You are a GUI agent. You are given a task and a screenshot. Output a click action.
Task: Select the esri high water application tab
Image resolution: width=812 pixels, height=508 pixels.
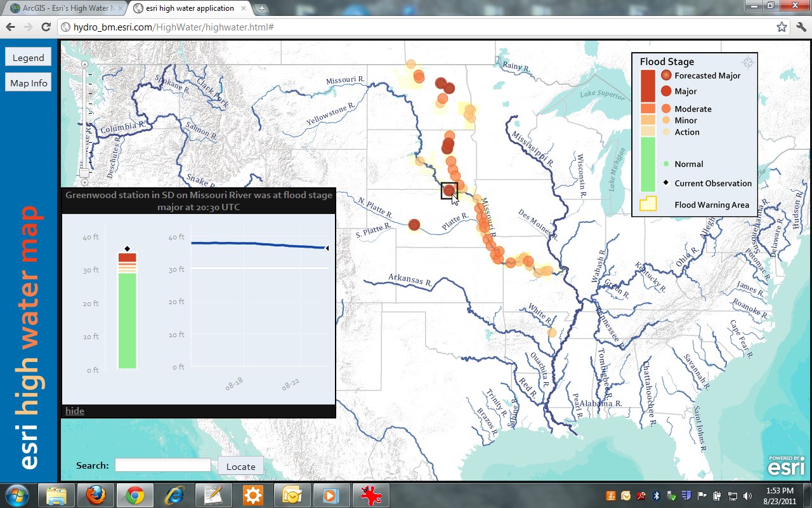click(189, 8)
